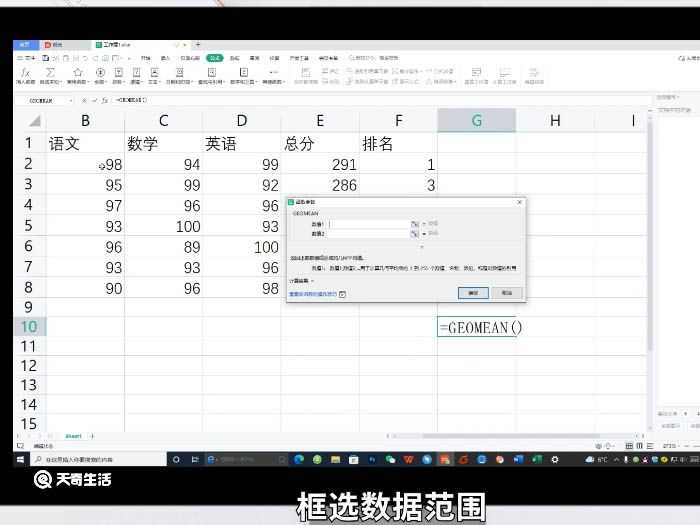Click the range picker icon for value 2
Viewport: 700px width, 525px height.
[x=414, y=234]
